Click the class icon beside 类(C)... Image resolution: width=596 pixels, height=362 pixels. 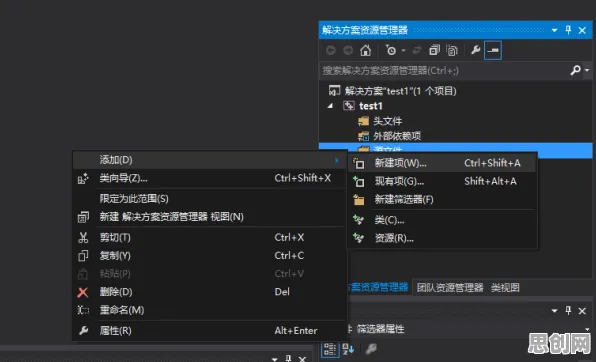coord(358,220)
